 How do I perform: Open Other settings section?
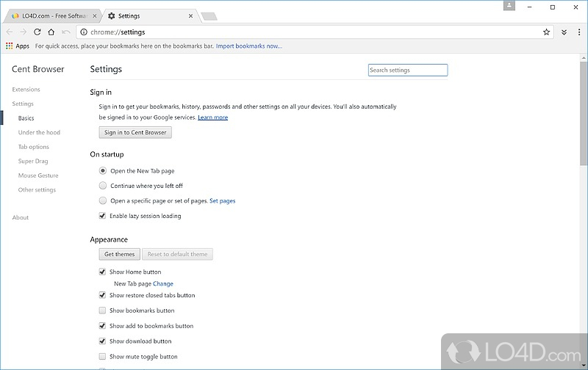(37, 190)
